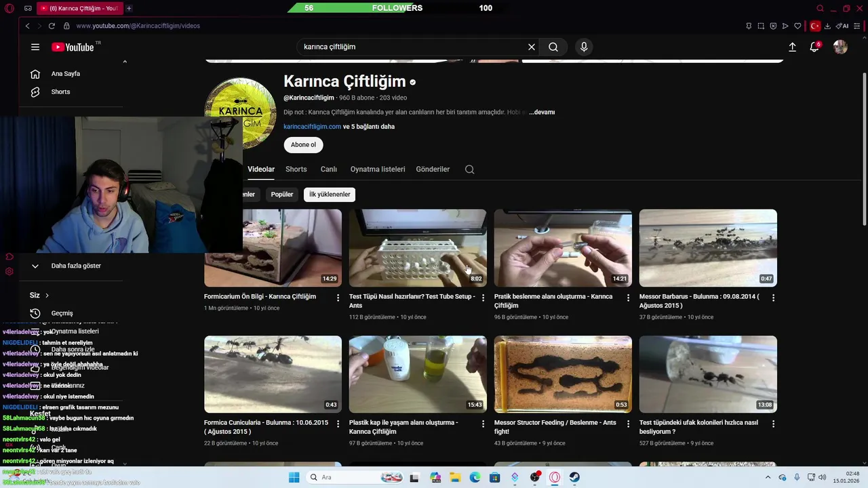
Task: Open the ad blocker shield icon
Action: tap(773, 26)
